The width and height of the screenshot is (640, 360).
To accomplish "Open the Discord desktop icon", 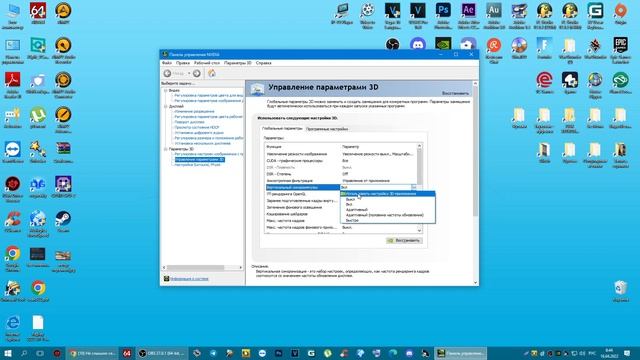I will 418,44.
